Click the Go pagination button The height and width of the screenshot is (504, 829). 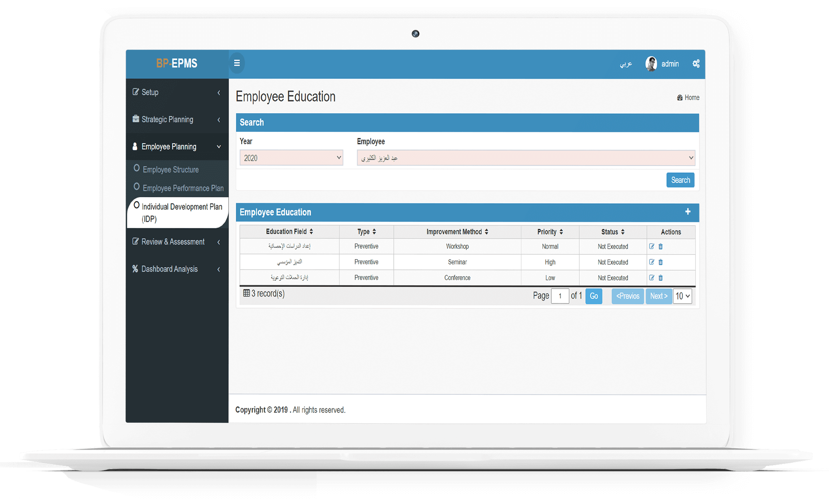click(594, 296)
